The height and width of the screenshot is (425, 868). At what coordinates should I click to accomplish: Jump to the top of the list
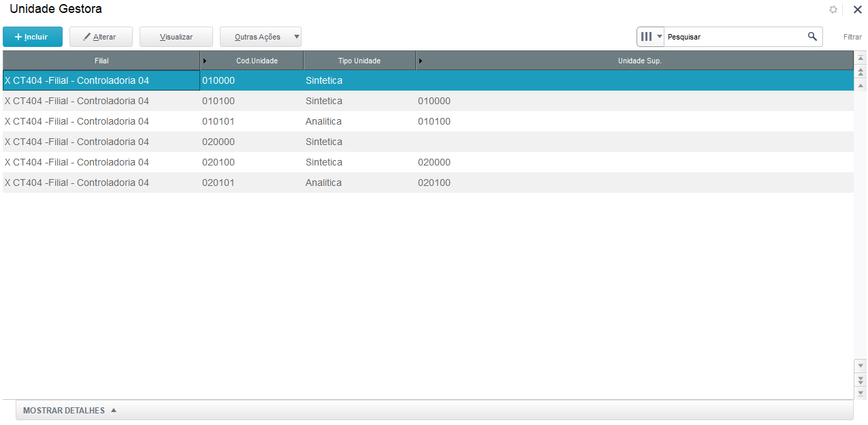861,59
